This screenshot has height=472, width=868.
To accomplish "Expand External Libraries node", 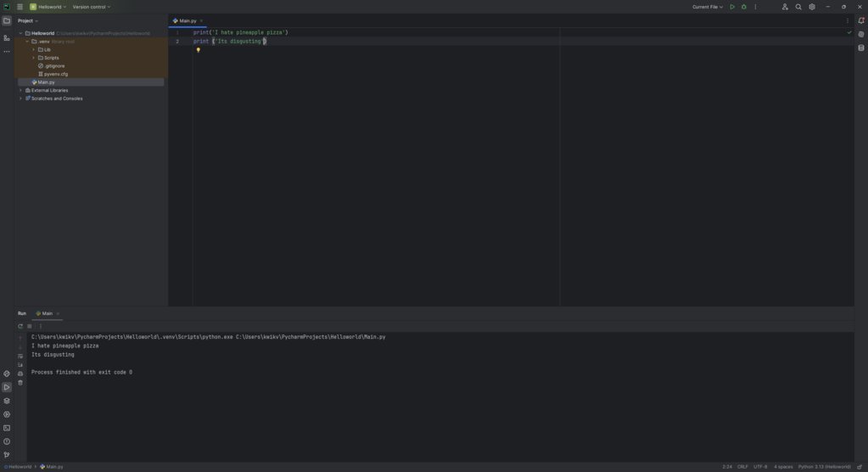I will [21, 90].
